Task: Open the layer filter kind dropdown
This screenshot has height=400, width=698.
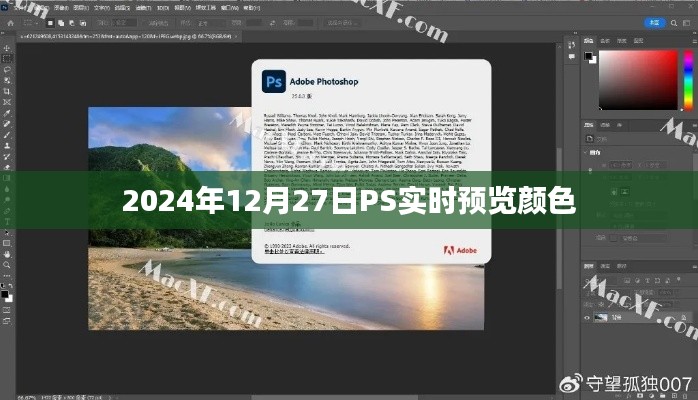Action: click(603, 280)
